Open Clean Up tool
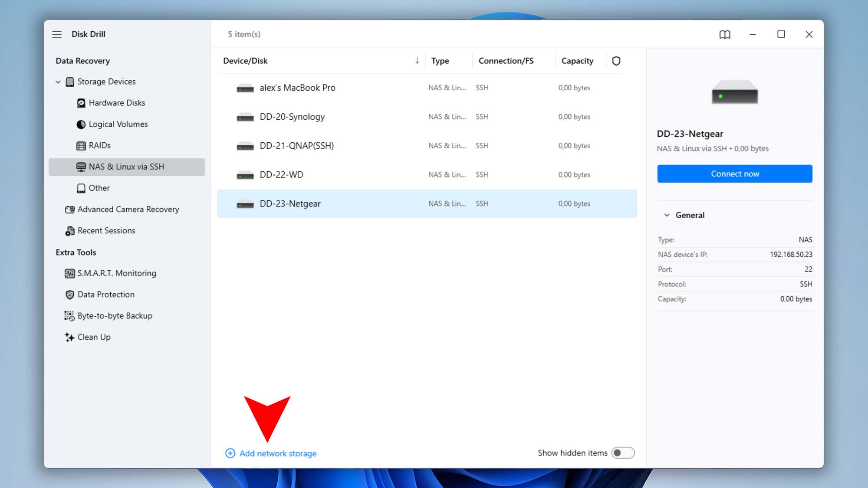 pos(94,337)
